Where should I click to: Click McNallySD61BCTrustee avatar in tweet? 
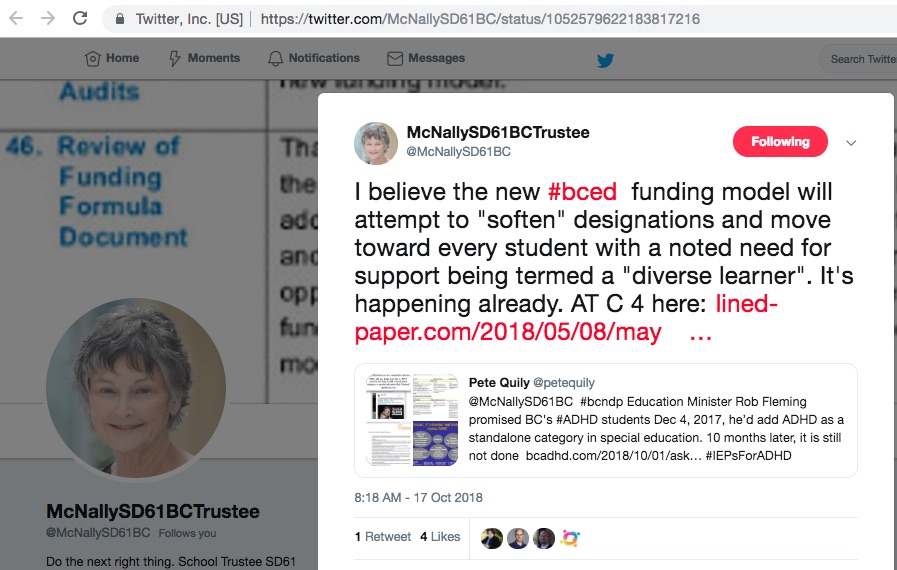(376, 143)
